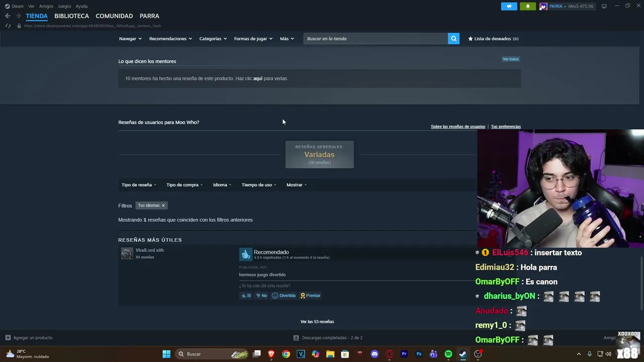Click the thumbs up Recomendado icon
The height and width of the screenshot is (362, 644).
pyautogui.click(x=246, y=254)
